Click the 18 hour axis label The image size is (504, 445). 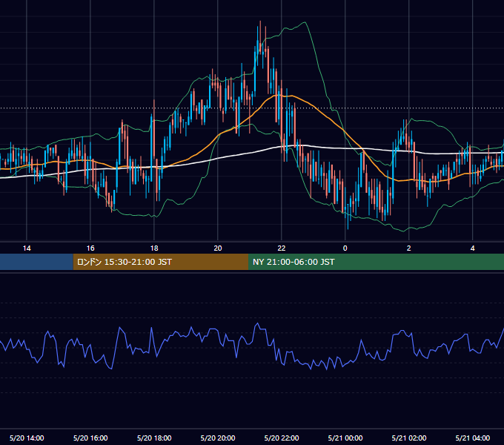coord(154,248)
